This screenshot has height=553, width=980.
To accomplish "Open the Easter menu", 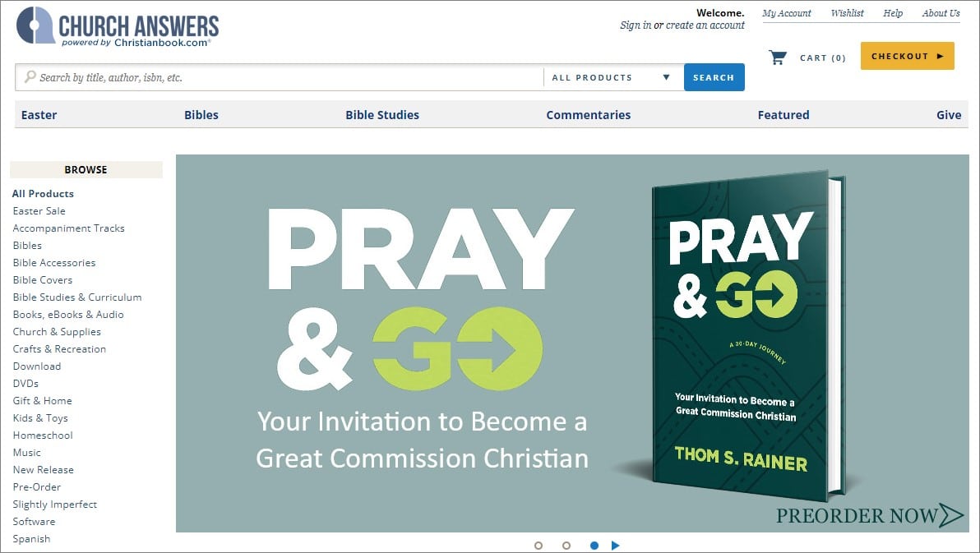I will [39, 115].
